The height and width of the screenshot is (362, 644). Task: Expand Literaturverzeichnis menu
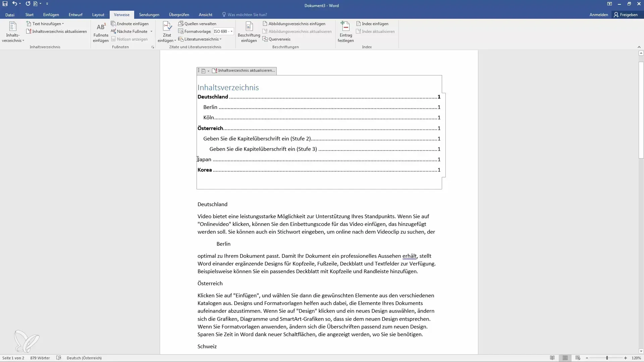[200, 39]
